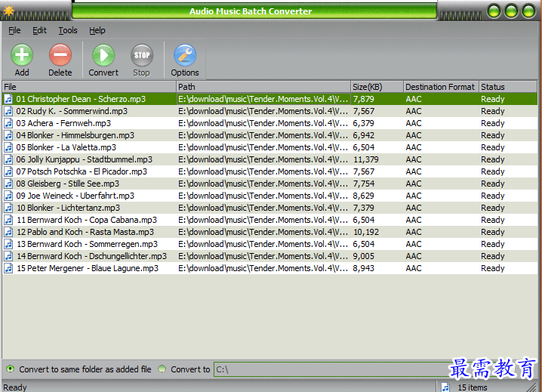Click the output folder path field 'C:\'
The image size is (542, 392).
pyautogui.click(x=332, y=369)
